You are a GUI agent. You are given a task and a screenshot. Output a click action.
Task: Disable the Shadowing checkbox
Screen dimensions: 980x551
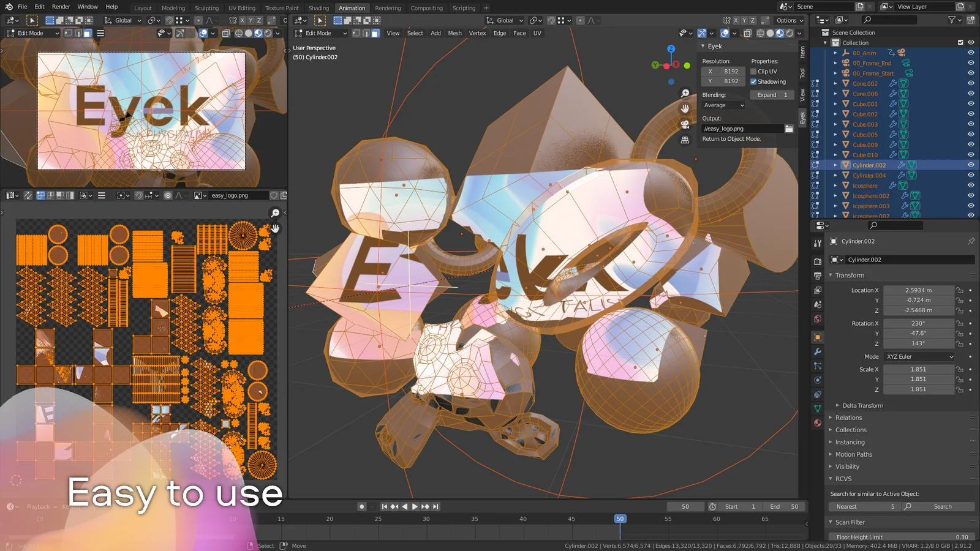point(754,81)
